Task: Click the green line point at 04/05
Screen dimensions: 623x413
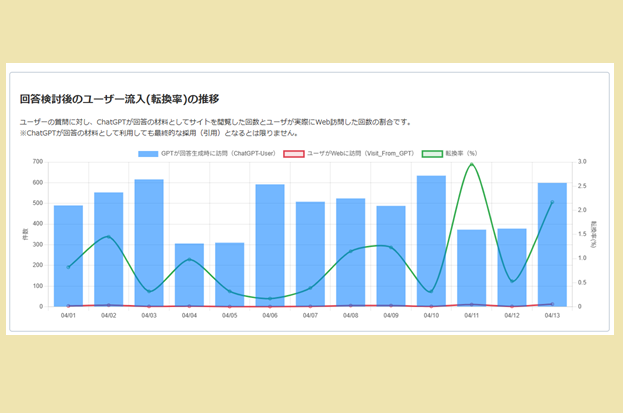Action: click(x=230, y=291)
